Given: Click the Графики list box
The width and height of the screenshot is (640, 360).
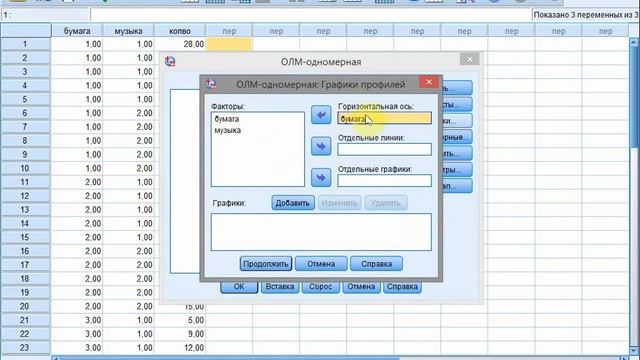Looking at the screenshot, I should coord(321,231).
